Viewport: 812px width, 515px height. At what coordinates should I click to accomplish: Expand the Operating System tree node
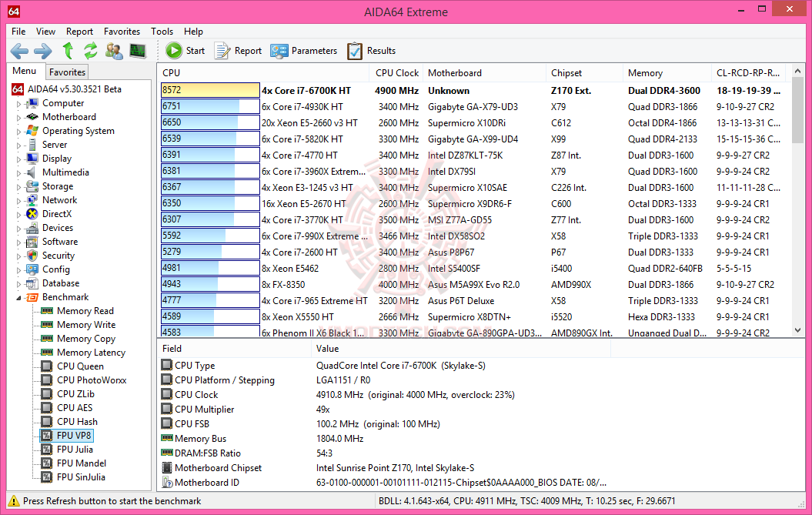click(x=19, y=132)
